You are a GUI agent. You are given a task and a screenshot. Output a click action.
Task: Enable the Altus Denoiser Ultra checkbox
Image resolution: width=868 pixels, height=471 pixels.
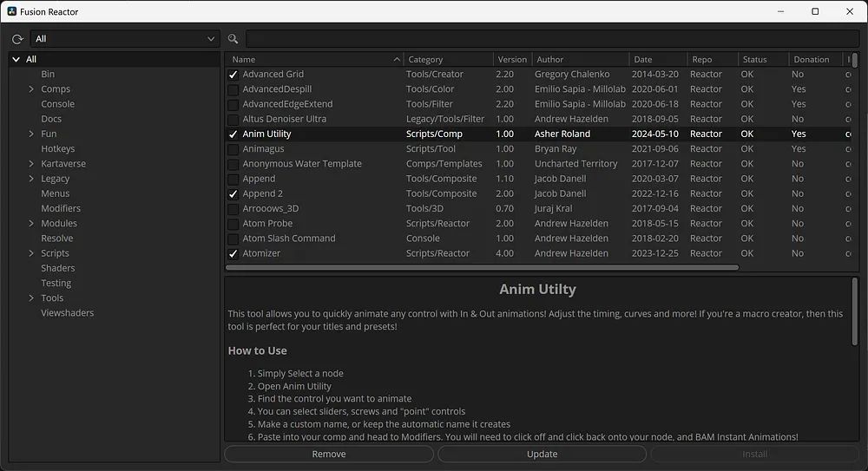pyautogui.click(x=233, y=119)
